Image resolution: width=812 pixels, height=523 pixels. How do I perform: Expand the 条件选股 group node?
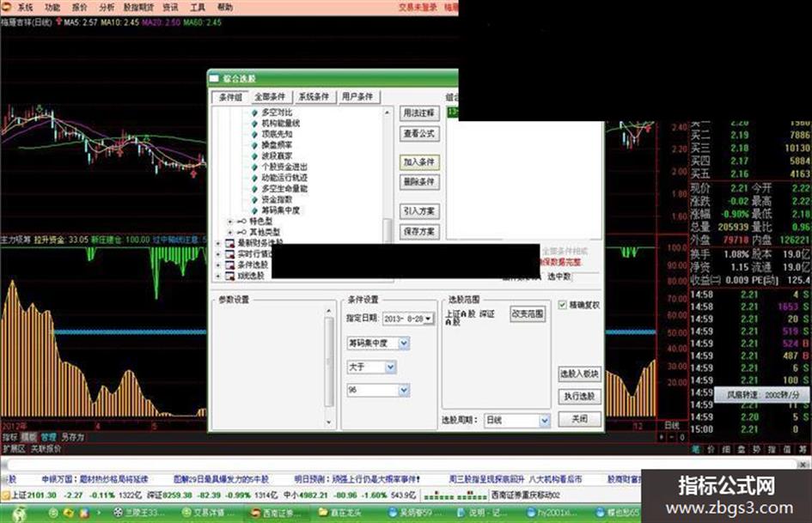tap(218, 265)
